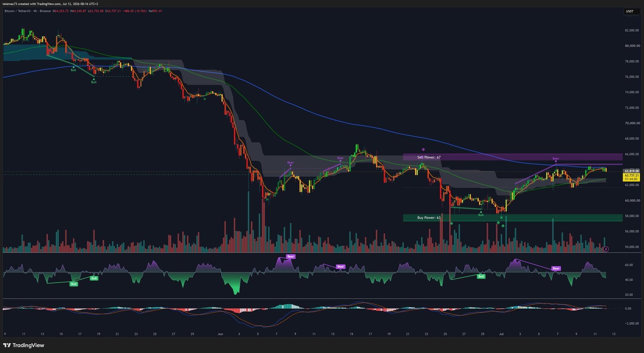Click the green X marker on Buy Power zone
The image size is (644, 353).
(x=502, y=218)
